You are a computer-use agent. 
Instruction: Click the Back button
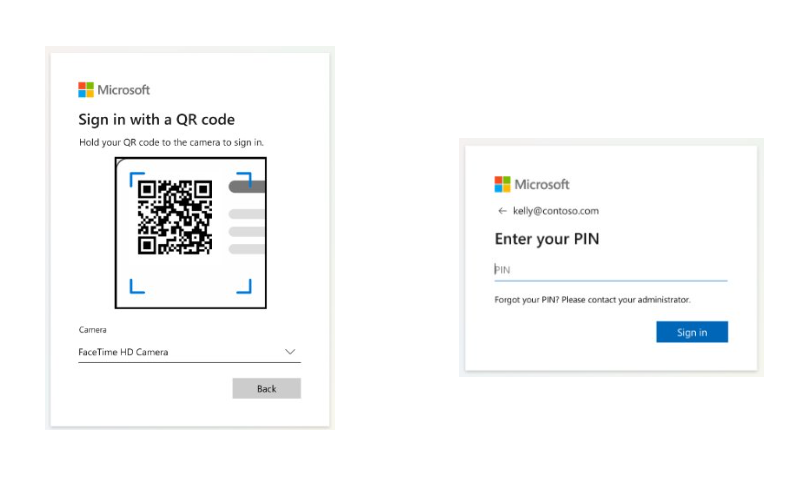(x=267, y=389)
